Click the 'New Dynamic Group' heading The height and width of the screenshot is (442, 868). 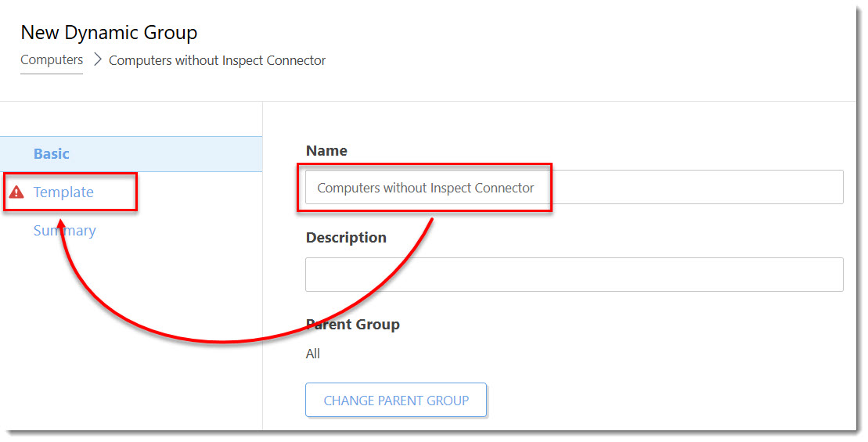point(109,33)
